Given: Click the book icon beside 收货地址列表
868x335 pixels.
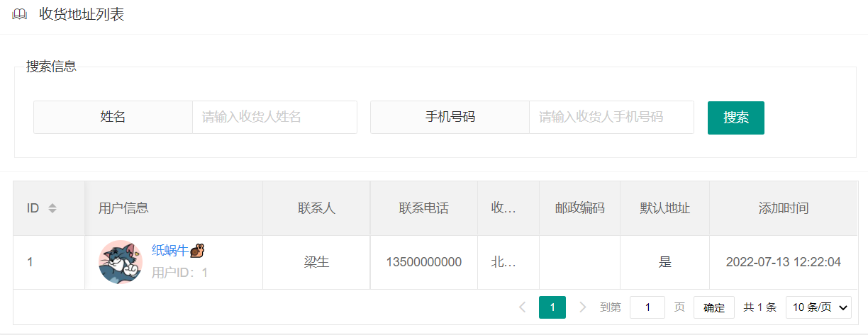Looking at the screenshot, I should pos(20,14).
